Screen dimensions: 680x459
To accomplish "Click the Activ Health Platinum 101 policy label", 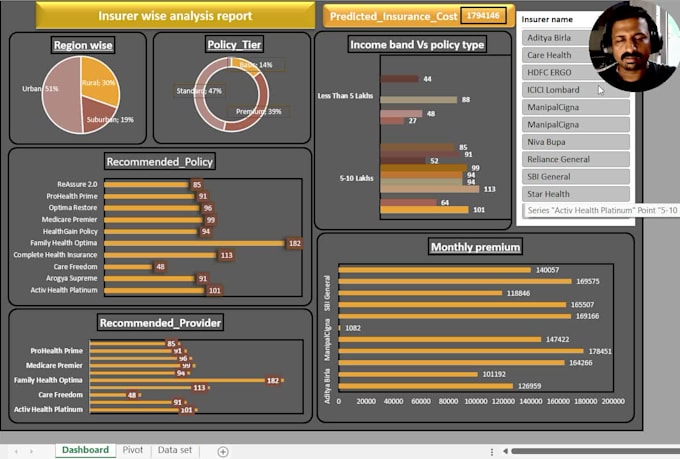I will 215,290.
